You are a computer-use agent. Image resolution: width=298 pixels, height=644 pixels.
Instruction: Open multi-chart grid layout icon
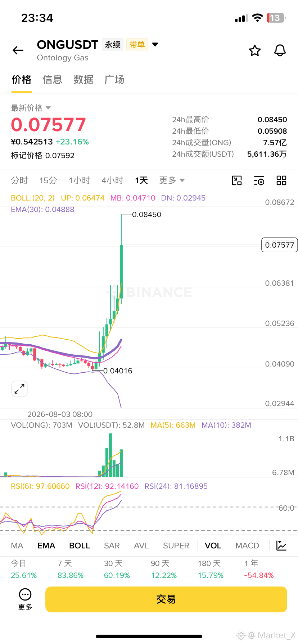[x=281, y=180]
